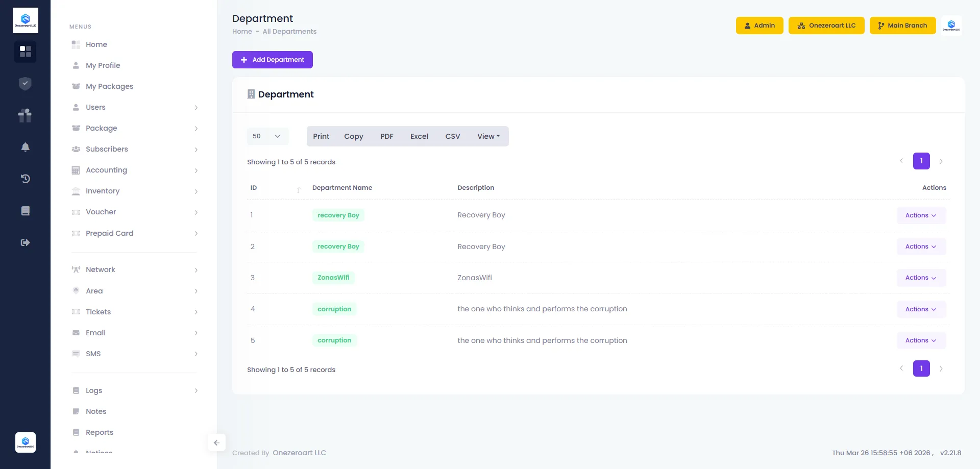Click the ID column sort arrows
This screenshot has height=469, width=980.
(x=299, y=189)
